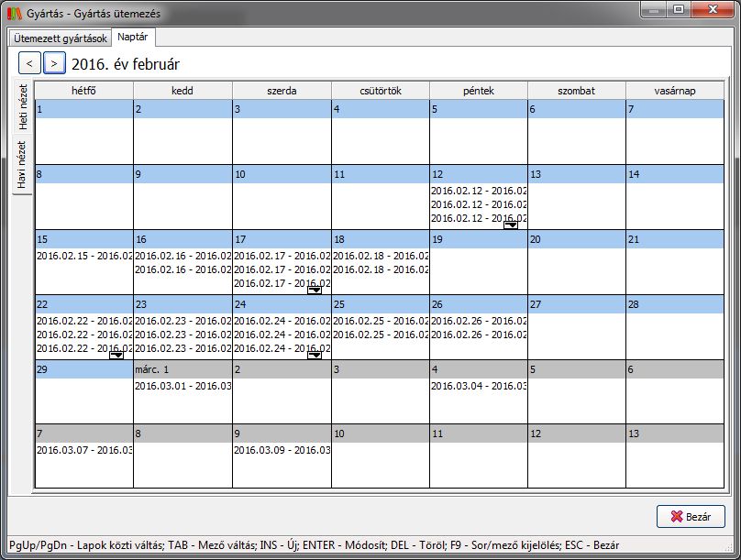Click the hétfő column header
Viewport: 741px width, 560px height.
pos(84,91)
